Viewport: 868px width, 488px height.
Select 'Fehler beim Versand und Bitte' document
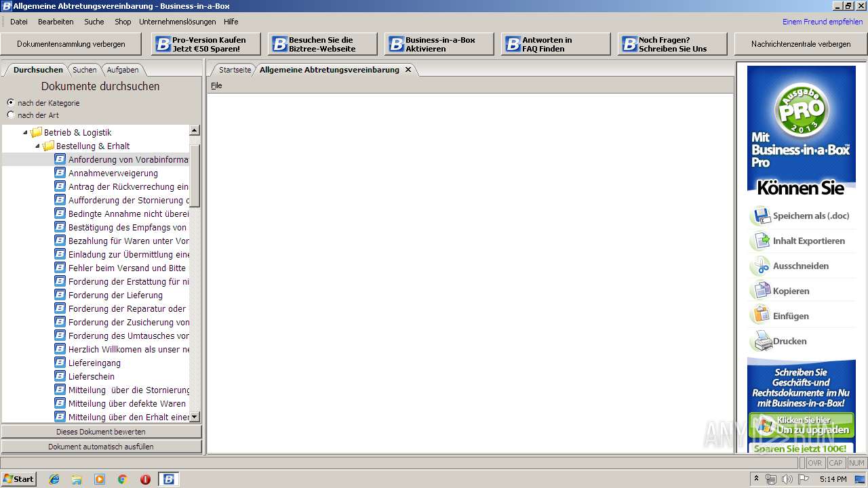127,268
